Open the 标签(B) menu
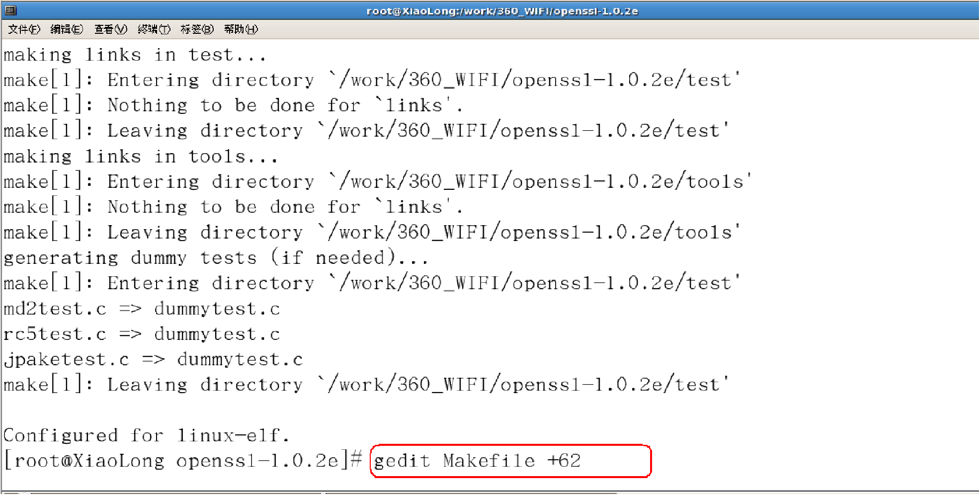 pyautogui.click(x=197, y=29)
